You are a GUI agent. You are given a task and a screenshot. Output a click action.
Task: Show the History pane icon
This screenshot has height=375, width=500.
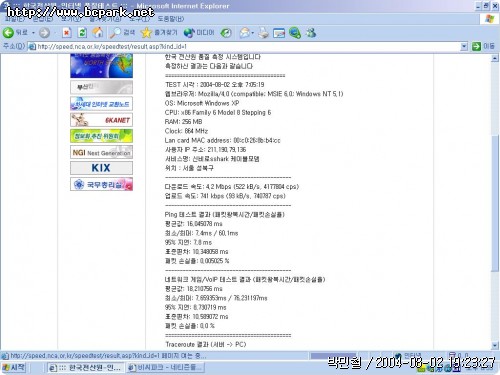click(226, 33)
